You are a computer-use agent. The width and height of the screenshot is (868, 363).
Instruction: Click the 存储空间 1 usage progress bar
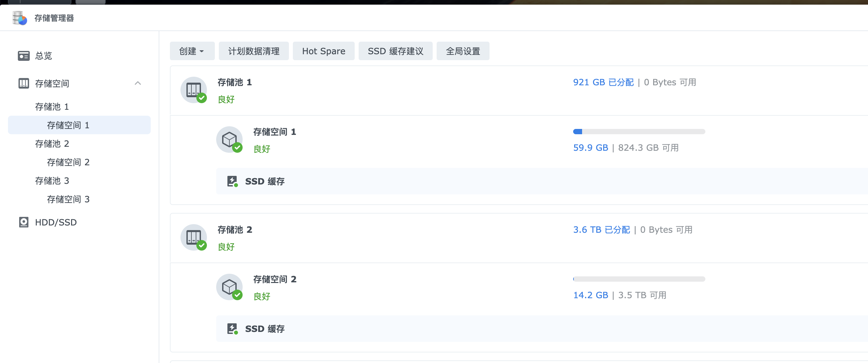(x=639, y=132)
